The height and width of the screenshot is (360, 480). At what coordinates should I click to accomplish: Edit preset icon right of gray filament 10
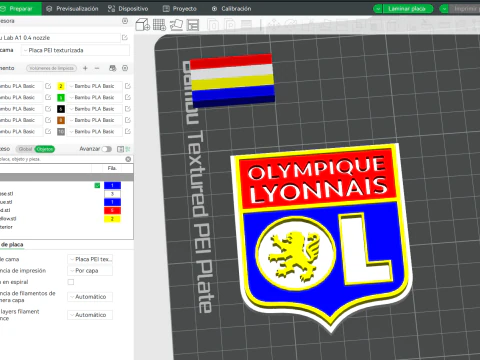click(128, 131)
